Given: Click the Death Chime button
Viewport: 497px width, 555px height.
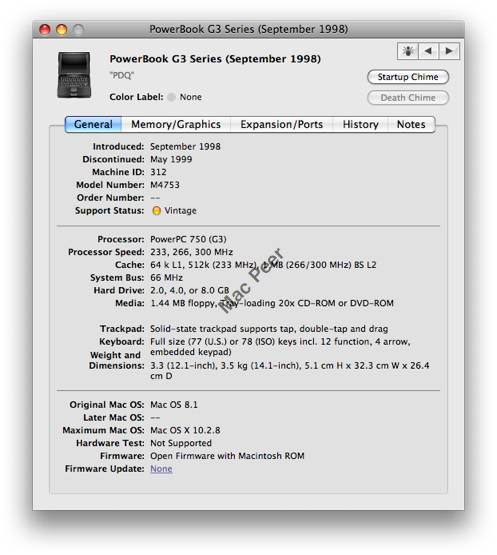Looking at the screenshot, I should [x=408, y=98].
